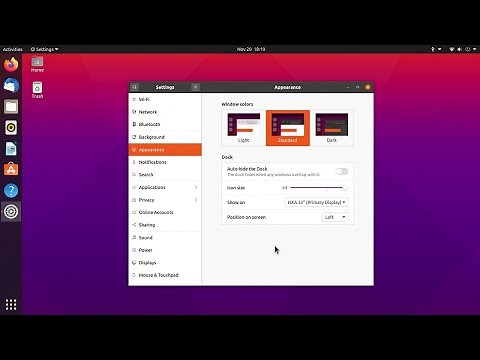Image resolution: width=480 pixels, height=360 pixels.
Task: Open Firefox from the dock
Action: click(x=11, y=64)
